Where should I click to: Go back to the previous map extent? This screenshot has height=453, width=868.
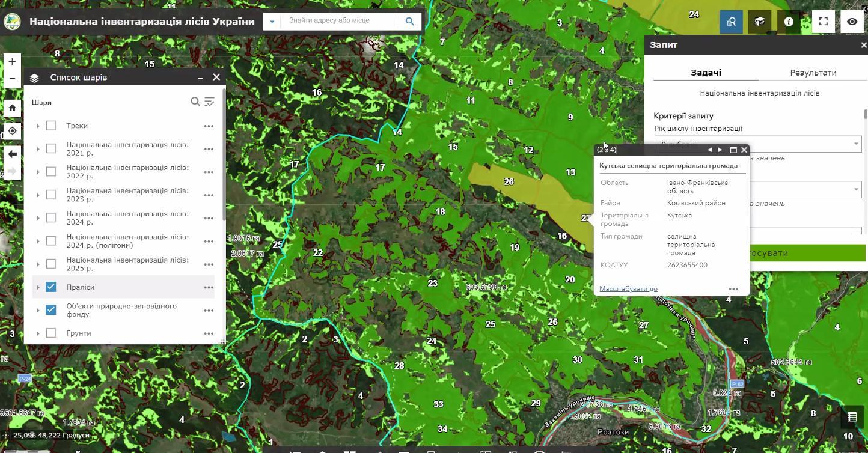[12, 154]
